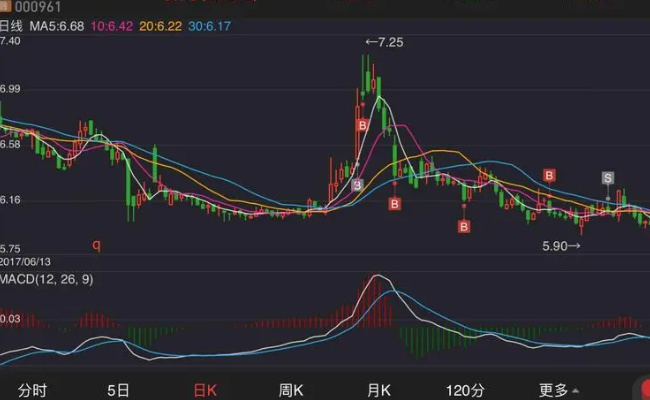
Task: Click the 7.25 high price annotation
Action: (384, 42)
